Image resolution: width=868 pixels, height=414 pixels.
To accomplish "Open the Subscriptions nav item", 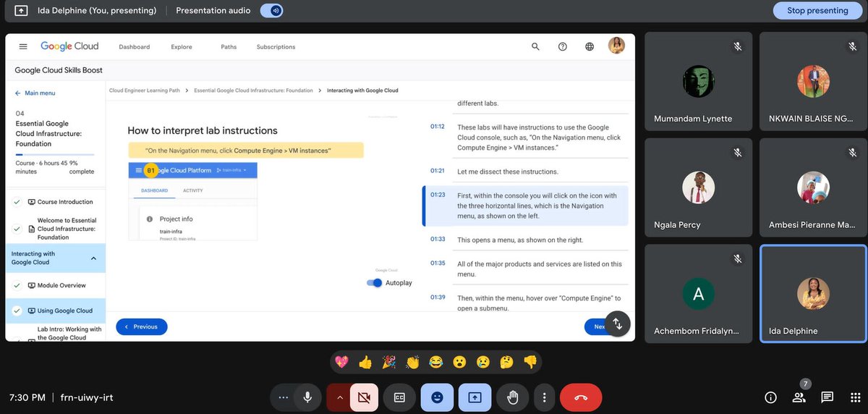I will [276, 47].
